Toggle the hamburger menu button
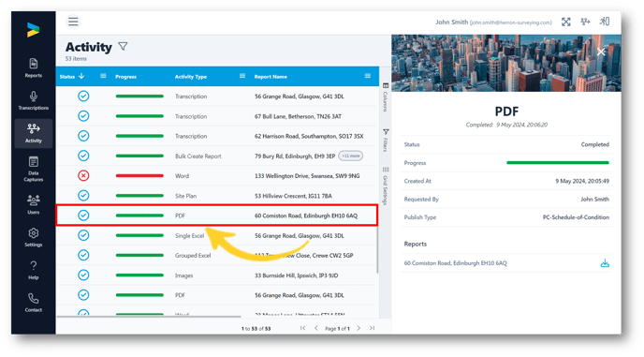644x357 pixels. point(73,22)
